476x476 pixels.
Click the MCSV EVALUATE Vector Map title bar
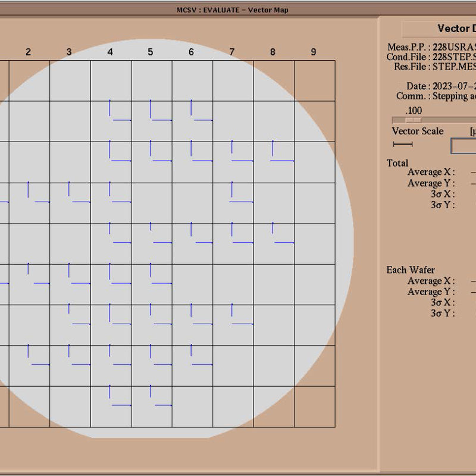(232, 10)
